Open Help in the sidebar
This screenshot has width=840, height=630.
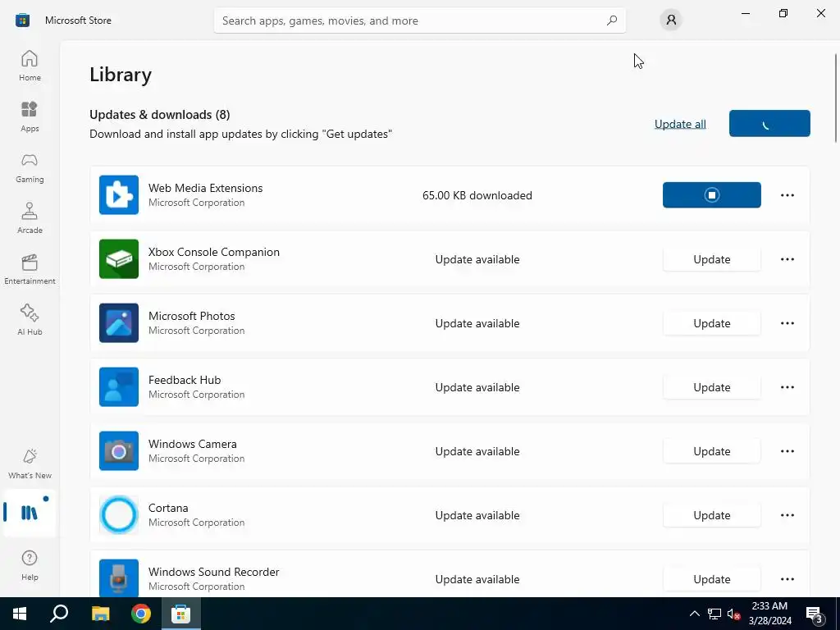click(x=30, y=565)
